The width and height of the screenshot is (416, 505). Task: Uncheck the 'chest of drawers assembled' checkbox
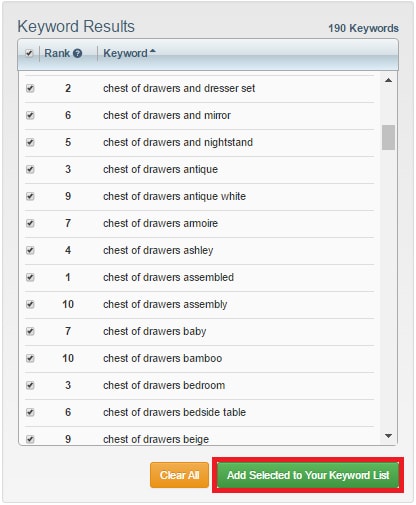[x=30, y=277]
